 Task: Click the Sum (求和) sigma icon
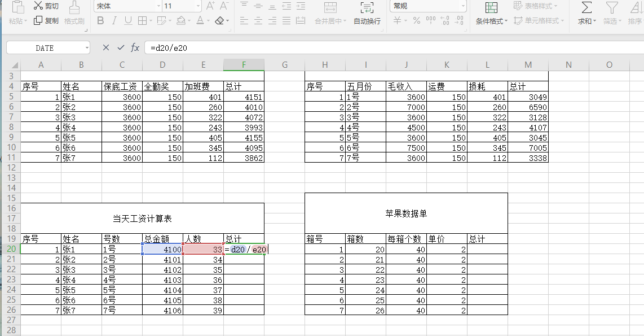(x=586, y=7)
